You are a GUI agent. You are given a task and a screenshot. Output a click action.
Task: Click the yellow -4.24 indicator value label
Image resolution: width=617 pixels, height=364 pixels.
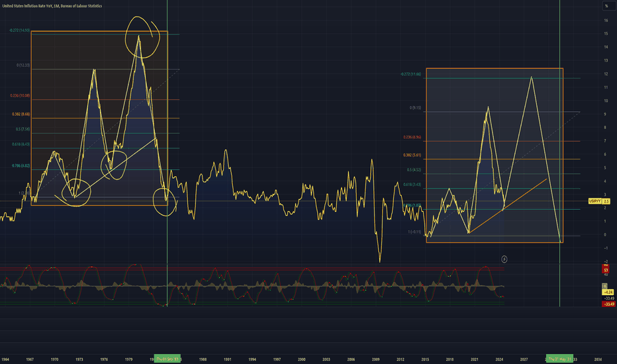coord(608,293)
